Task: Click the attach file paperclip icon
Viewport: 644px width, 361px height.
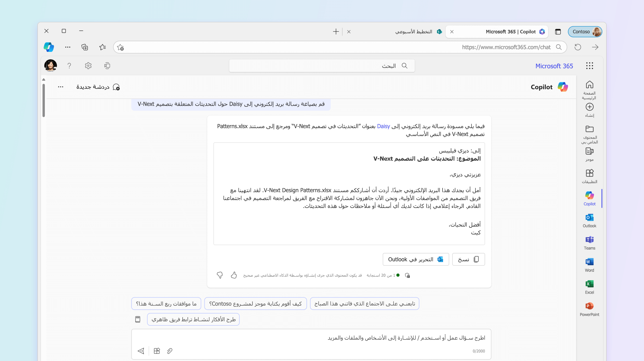Action: click(170, 351)
